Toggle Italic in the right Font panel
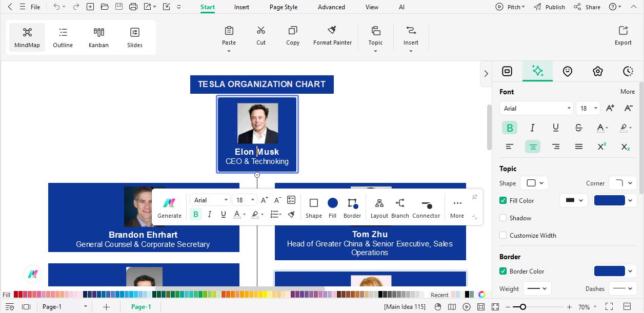Screen dimensions: 644x313 tap(533, 128)
